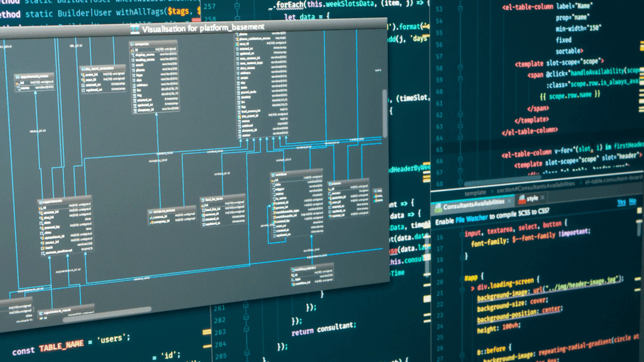Close the style editor tab
This screenshot has width=644, height=362.
pos(543,198)
